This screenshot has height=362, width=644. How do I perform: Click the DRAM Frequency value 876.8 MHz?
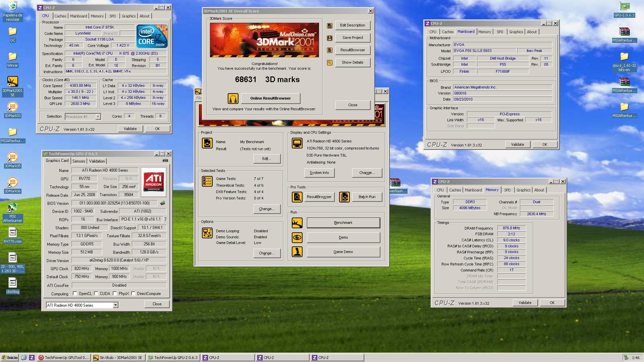[512, 228]
